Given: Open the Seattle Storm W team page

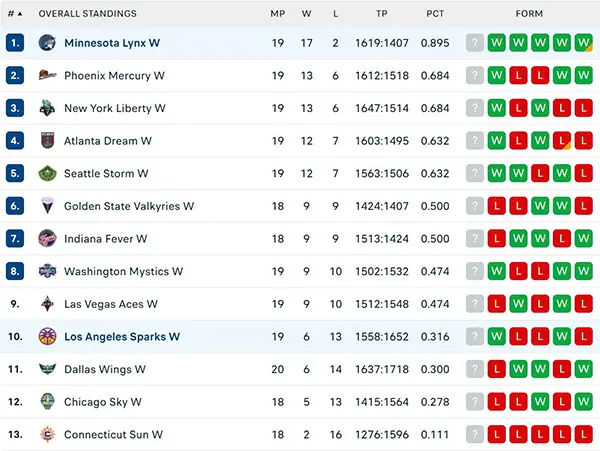Looking at the screenshot, I should [106, 173].
